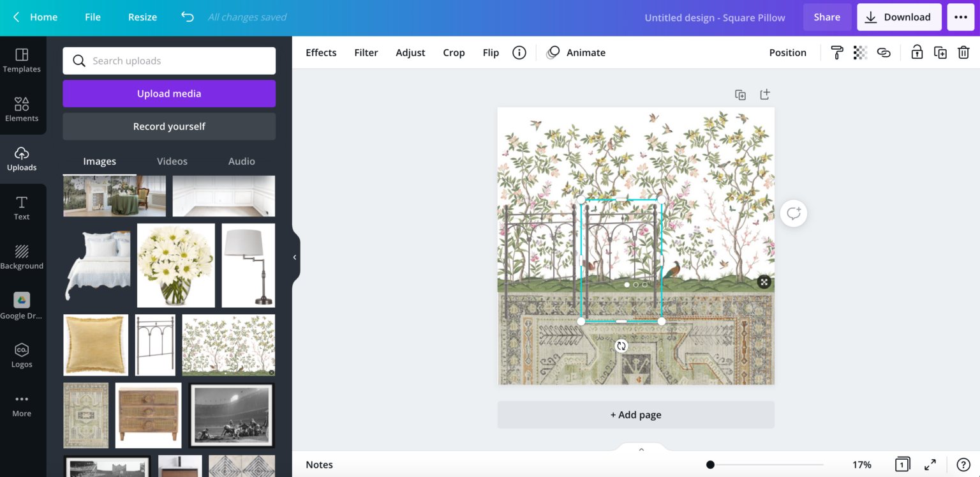Click the 17% zoom level
The image size is (980, 477).
tap(861, 464)
